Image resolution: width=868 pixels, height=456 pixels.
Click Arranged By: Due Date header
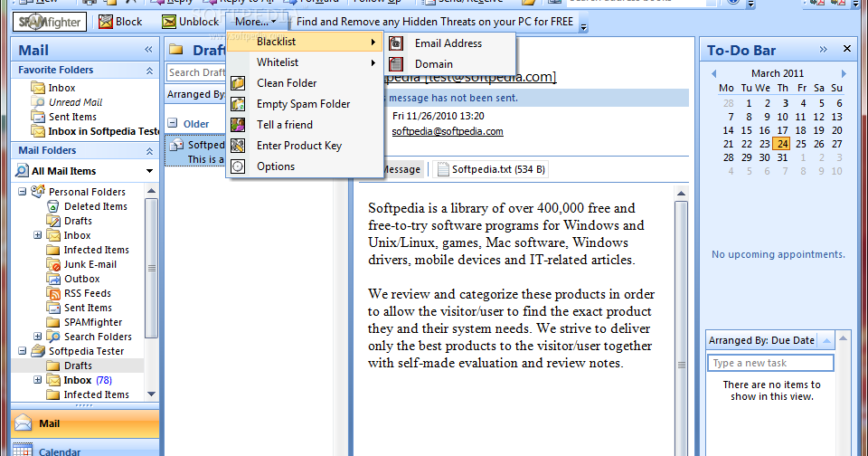pyautogui.click(x=761, y=341)
